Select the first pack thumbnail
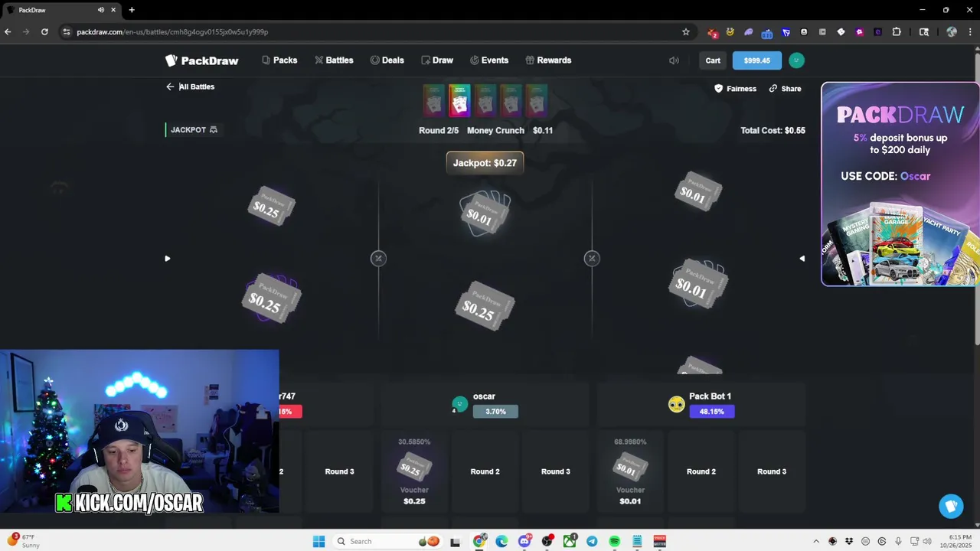Viewport: 980px width, 551px height. pyautogui.click(x=433, y=100)
